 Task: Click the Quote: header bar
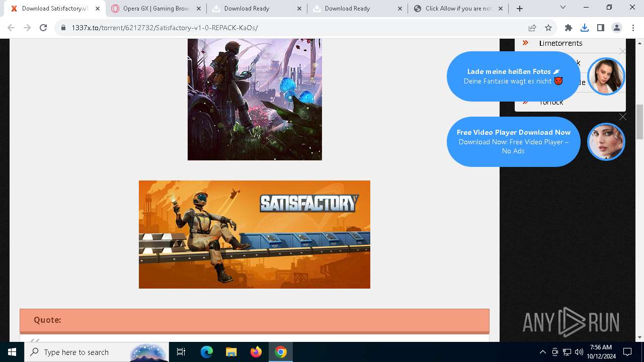click(x=255, y=320)
